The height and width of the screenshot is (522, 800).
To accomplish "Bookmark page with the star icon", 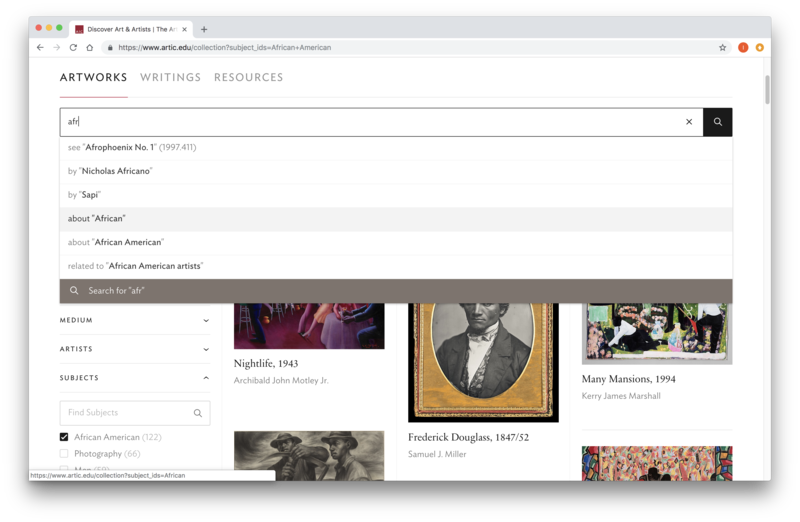I will 722,47.
